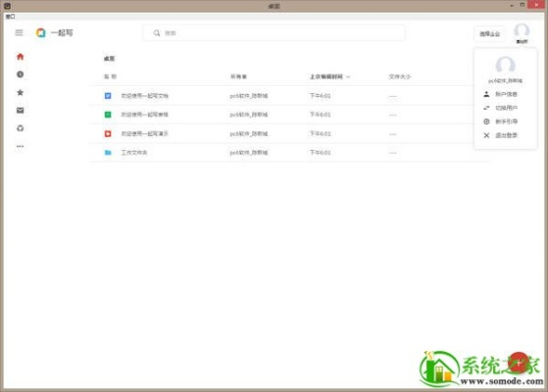Open recent files via clock sidebar icon

click(x=21, y=74)
